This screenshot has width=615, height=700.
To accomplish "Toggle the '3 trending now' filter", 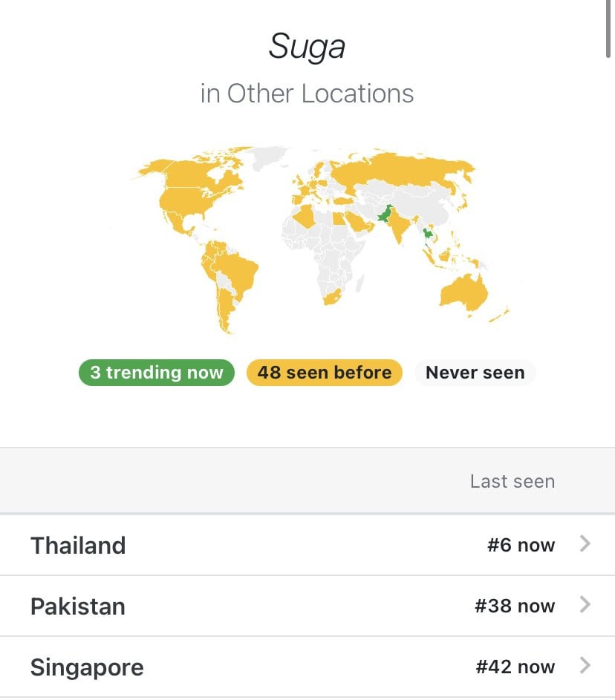I will (x=157, y=373).
